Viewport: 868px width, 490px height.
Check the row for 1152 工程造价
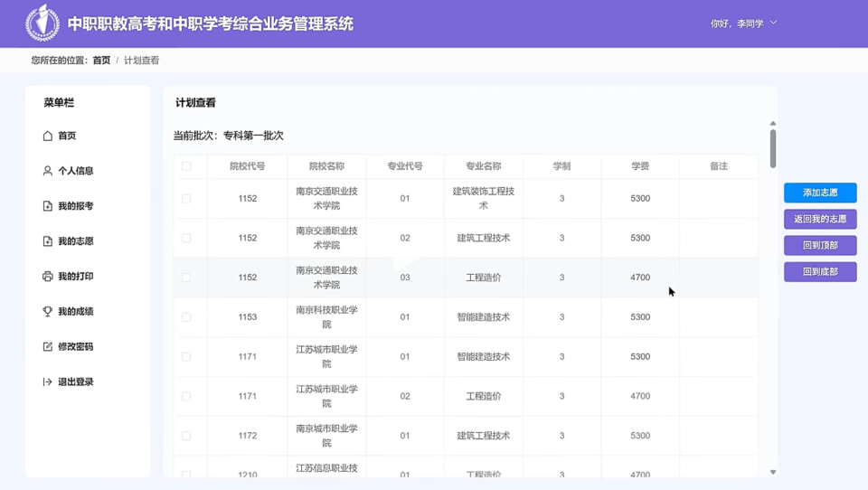click(x=186, y=278)
